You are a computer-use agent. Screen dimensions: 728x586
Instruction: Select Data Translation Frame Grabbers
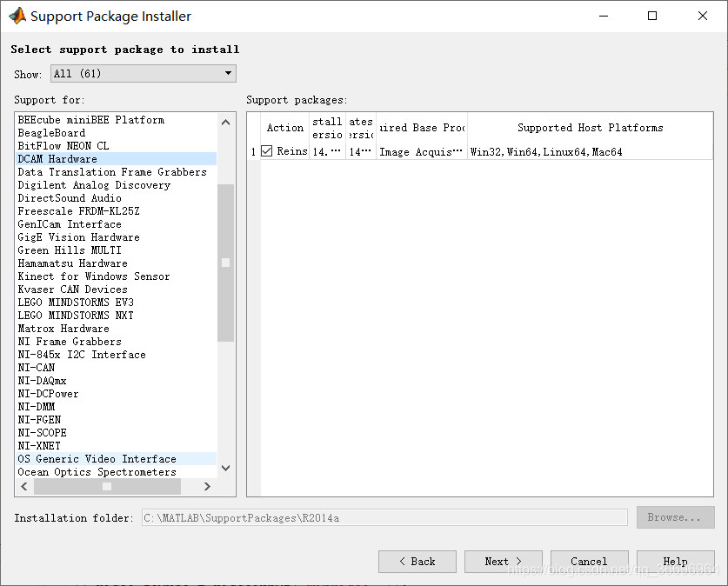pos(116,171)
